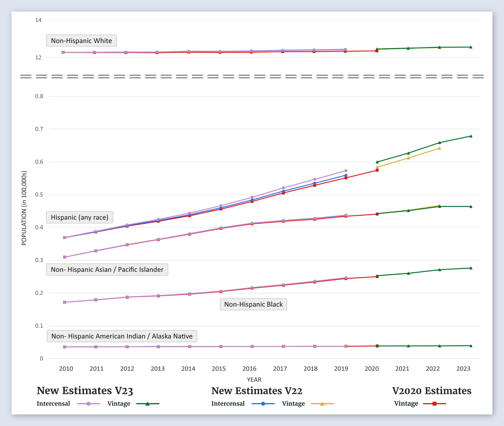
Task: Click the 2010 tick label on the x-axis
Action: pyautogui.click(x=66, y=369)
